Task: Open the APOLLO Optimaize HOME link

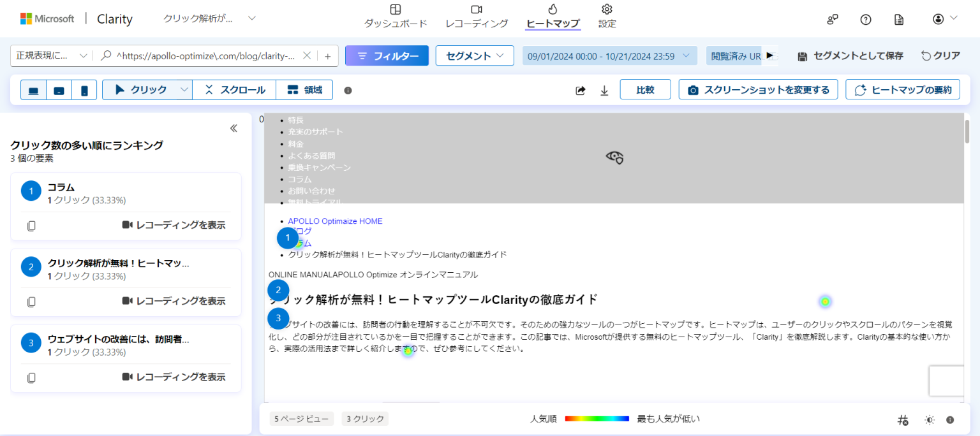Action: 334,221
